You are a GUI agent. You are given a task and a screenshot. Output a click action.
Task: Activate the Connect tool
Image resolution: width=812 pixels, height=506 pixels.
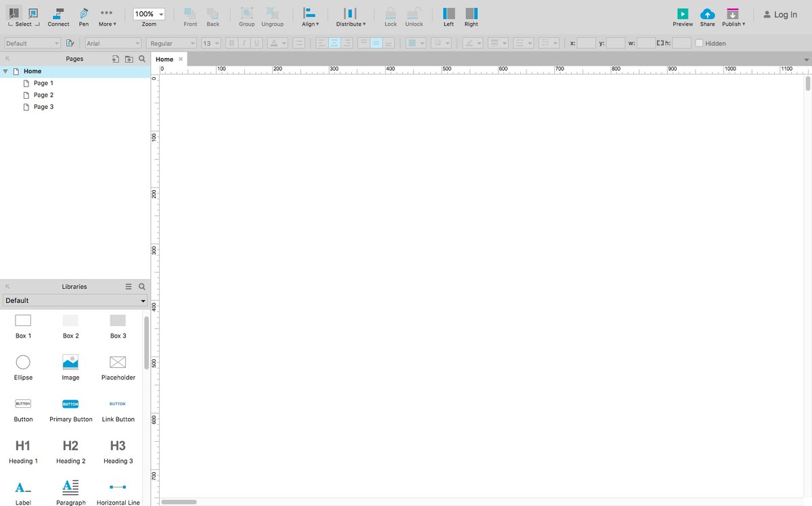click(58, 17)
